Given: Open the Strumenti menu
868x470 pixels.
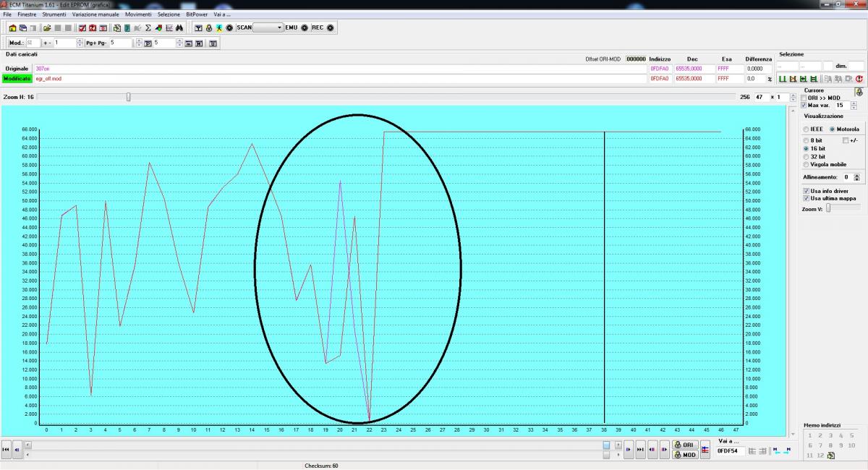Looking at the screenshot, I should coord(54,14).
